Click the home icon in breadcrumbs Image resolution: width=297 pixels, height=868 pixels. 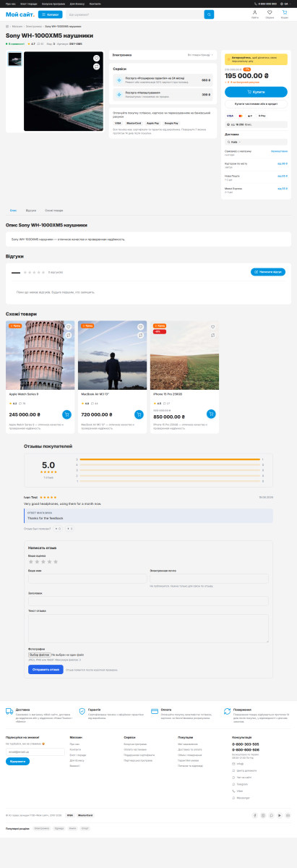(7, 27)
